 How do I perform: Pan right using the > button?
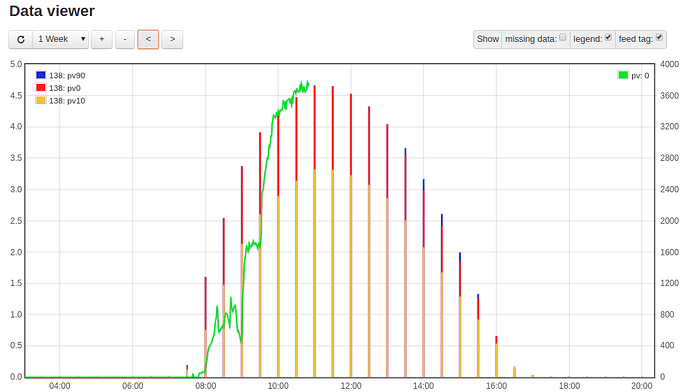tap(172, 40)
